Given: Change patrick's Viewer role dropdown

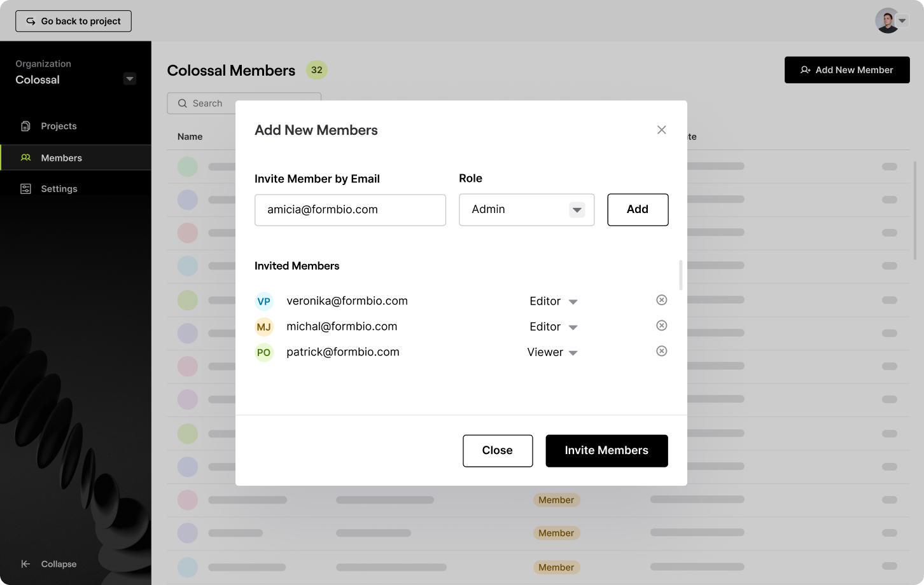Looking at the screenshot, I should click(x=552, y=352).
